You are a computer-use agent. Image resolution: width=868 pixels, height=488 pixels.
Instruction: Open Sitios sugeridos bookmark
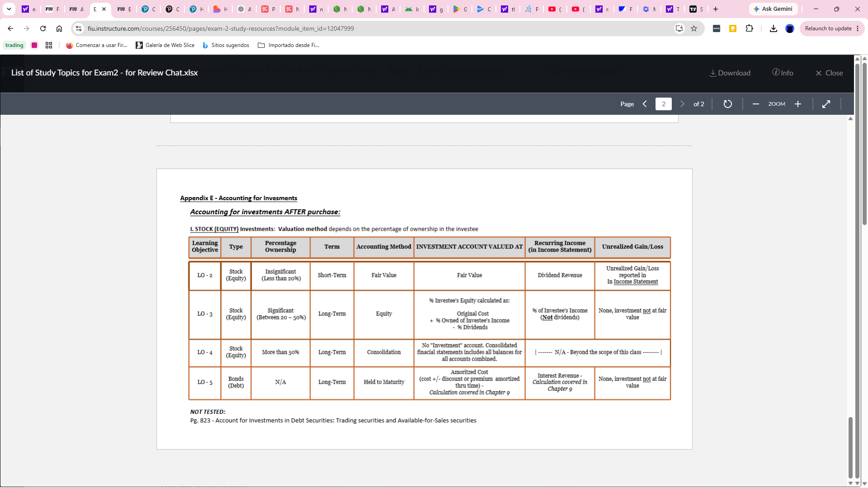(x=226, y=45)
